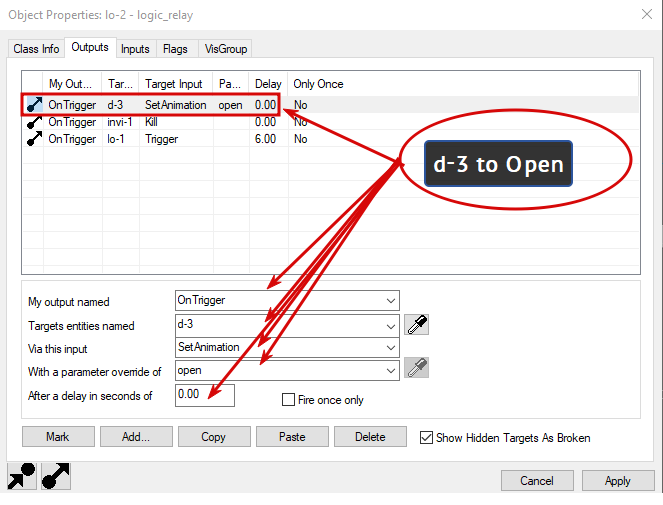Screen dimensions: 663x505
Task: Close the Object Properties window
Action: tap(647, 14)
